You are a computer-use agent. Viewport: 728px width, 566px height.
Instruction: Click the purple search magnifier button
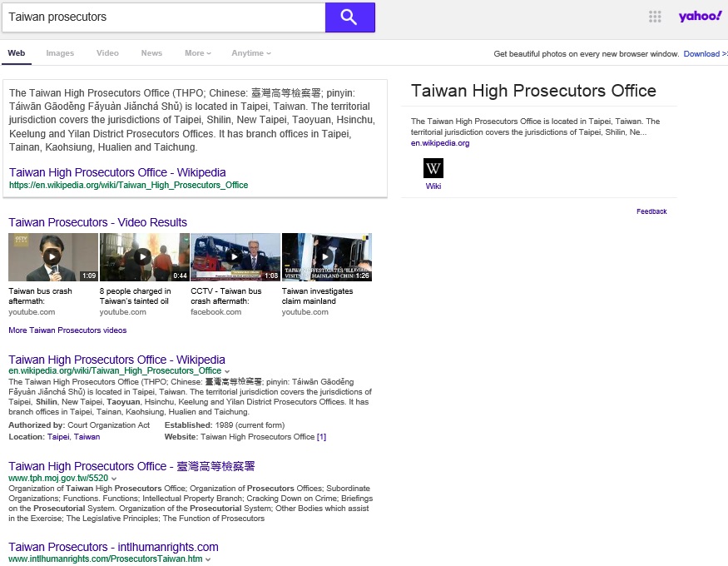click(349, 17)
